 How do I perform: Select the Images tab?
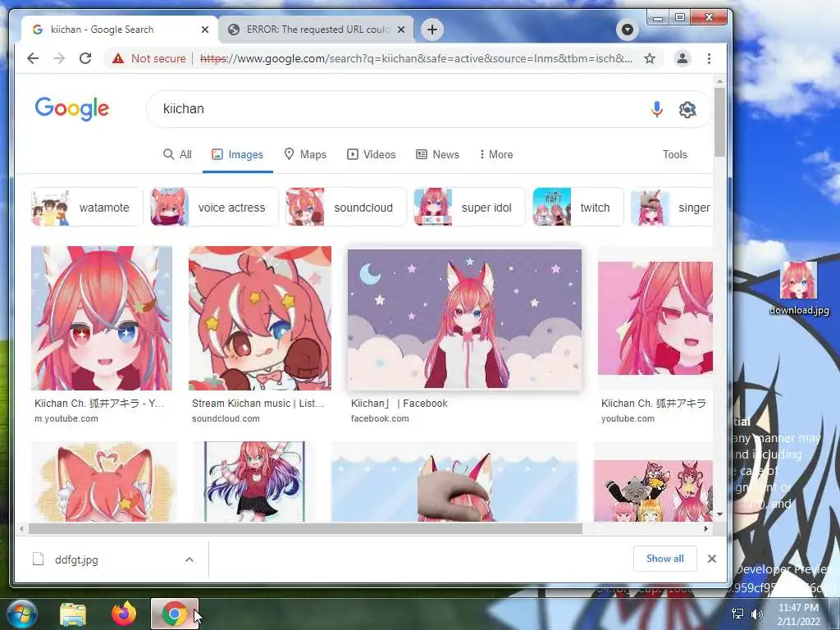tap(237, 154)
